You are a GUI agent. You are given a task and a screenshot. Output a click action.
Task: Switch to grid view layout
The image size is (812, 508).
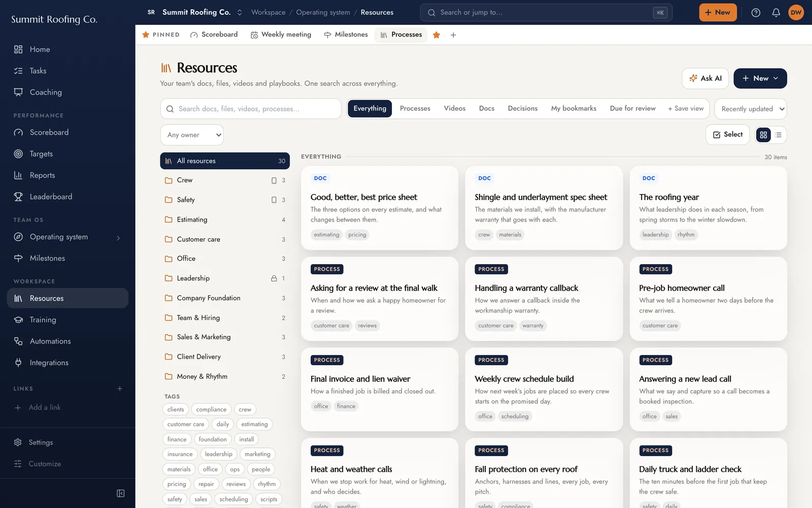point(763,135)
